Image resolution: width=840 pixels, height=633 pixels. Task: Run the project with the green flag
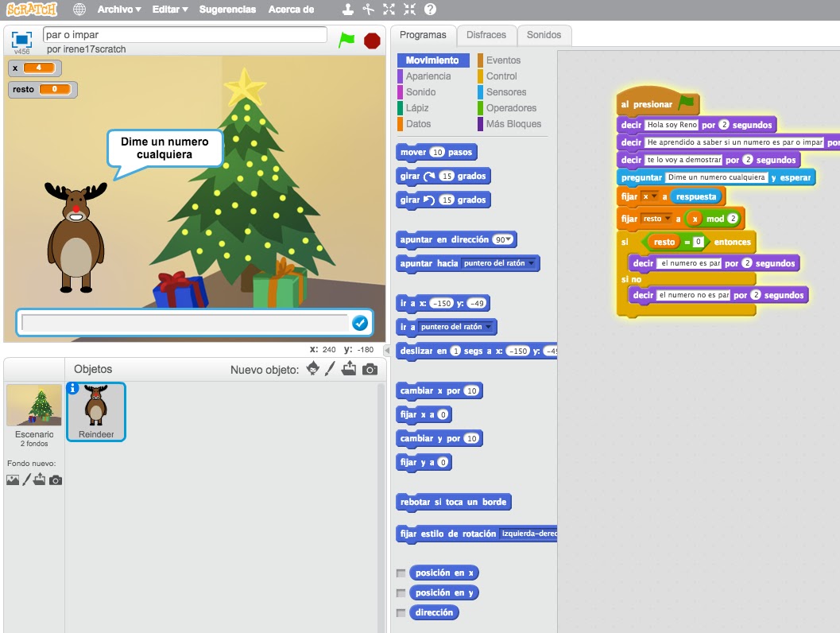(347, 39)
